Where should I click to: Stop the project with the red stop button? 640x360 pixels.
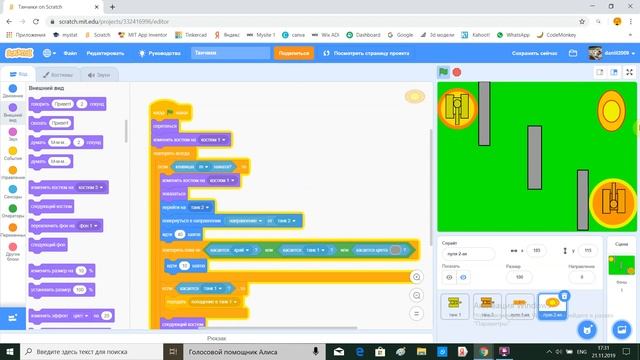[x=457, y=72]
